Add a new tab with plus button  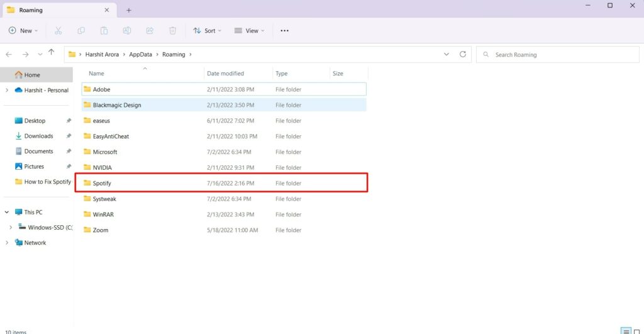pos(129,10)
